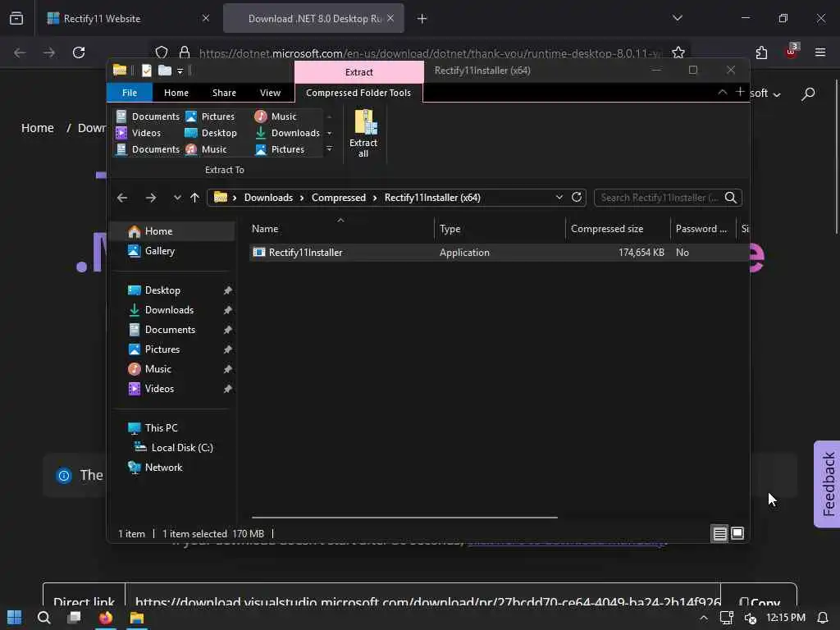This screenshot has width=840, height=630.
Task: Go forward in File Explorer navigation
Action: (x=151, y=198)
